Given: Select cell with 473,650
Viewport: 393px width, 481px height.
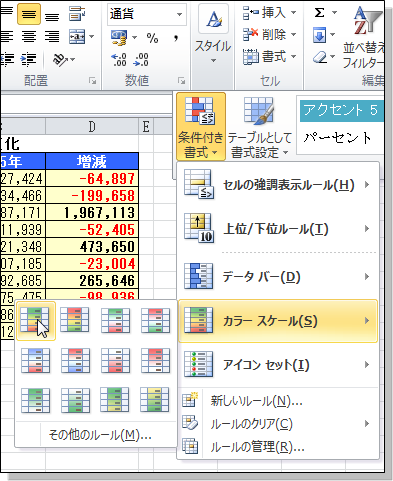Looking at the screenshot, I should 92,246.
